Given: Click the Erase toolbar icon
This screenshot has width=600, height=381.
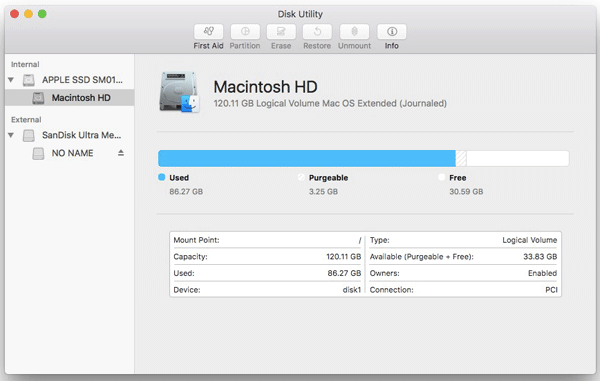Looking at the screenshot, I should (x=281, y=32).
